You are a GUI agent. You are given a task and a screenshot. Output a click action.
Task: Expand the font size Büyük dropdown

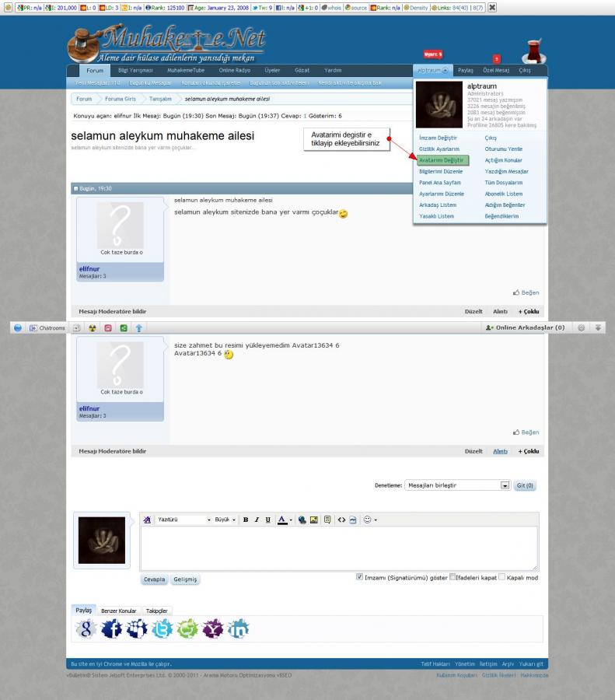(225, 520)
